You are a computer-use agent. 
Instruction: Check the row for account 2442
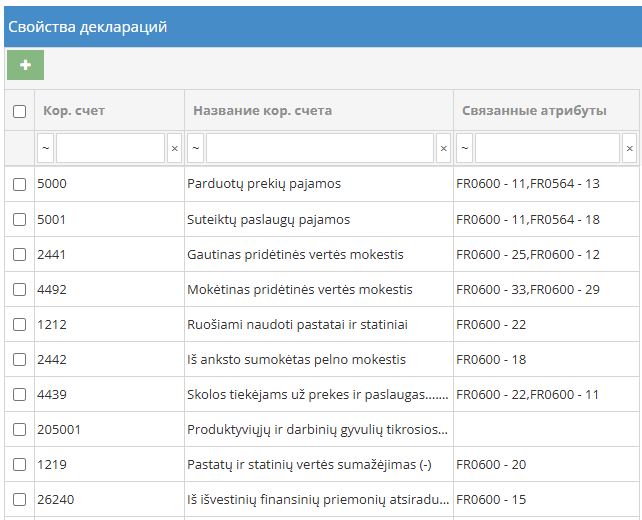point(19,359)
